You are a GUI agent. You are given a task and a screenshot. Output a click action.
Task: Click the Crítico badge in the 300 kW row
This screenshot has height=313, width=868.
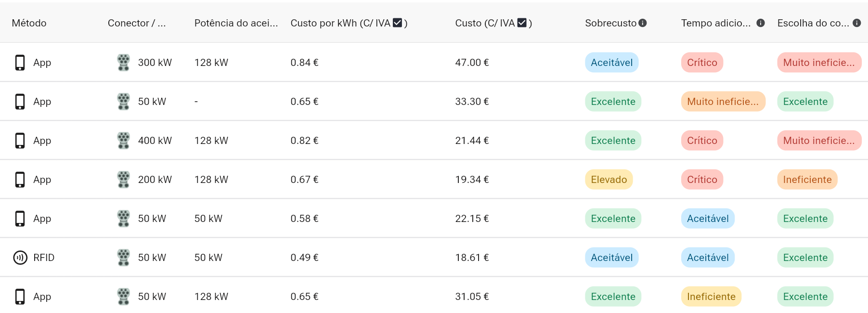(702, 63)
